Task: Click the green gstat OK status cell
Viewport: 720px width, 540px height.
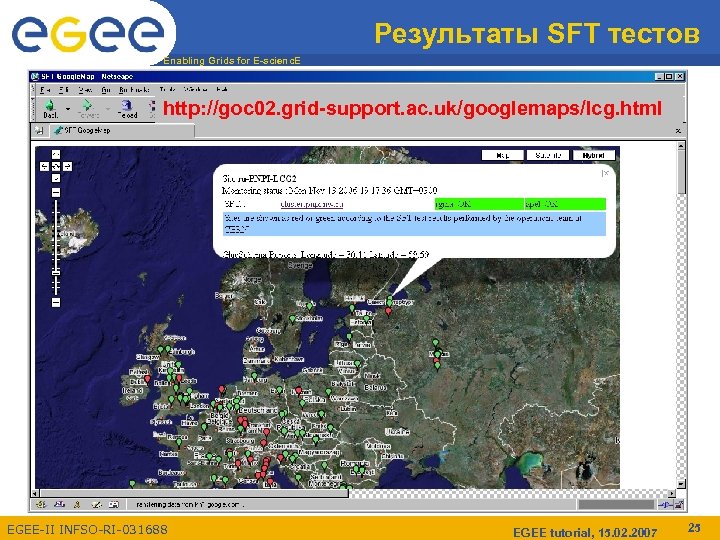Action: (479, 204)
